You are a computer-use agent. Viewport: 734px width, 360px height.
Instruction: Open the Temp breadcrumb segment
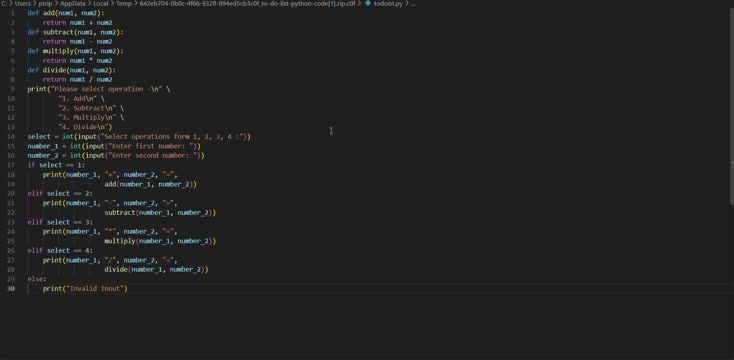pyautogui.click(x=124, y=3)
